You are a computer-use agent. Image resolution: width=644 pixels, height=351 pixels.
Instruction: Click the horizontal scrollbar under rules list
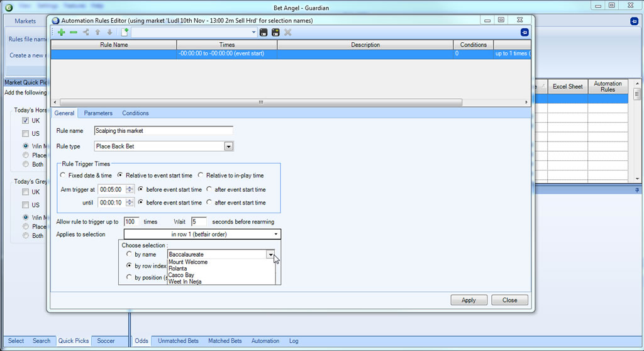click(x=259, y=103)
